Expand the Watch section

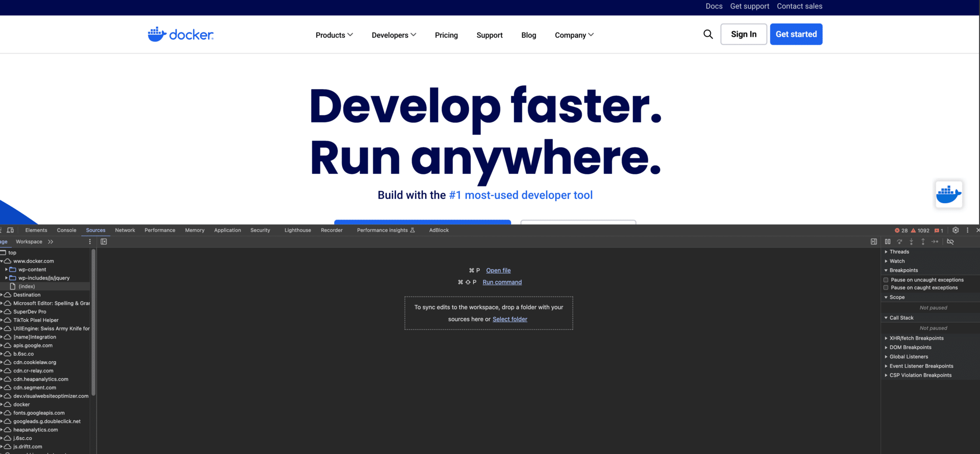(894, 261)
